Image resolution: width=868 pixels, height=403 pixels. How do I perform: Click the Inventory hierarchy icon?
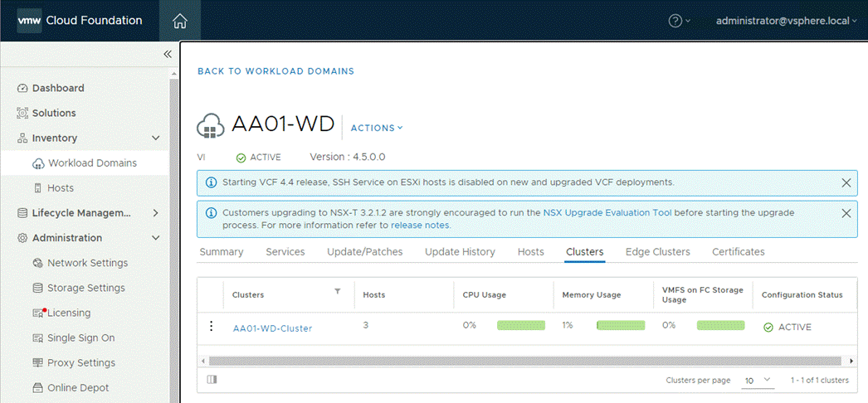(22, 138)
